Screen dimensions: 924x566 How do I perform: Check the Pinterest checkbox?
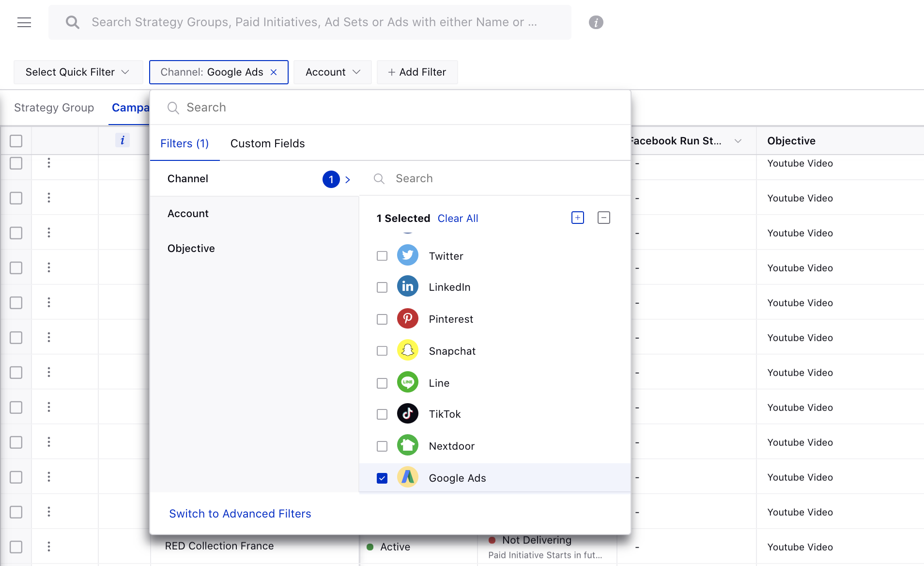[x=382, y=319]
